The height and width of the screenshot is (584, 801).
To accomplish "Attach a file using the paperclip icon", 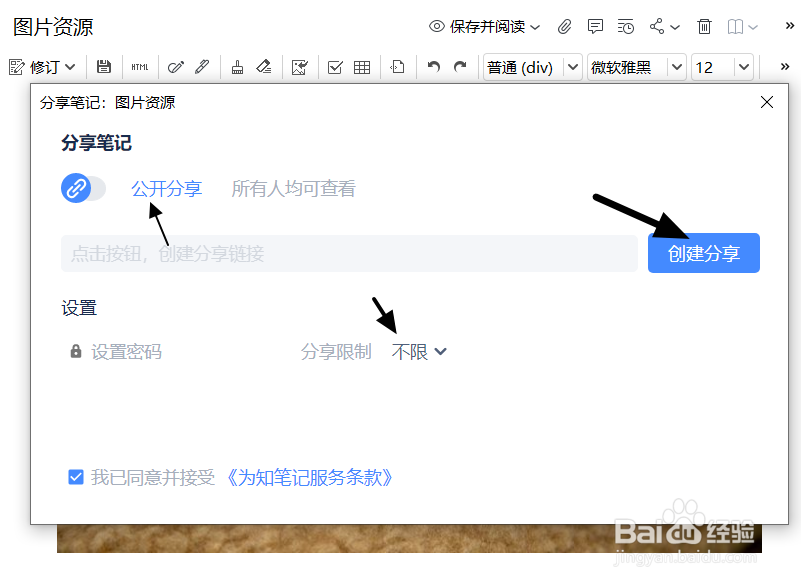I will pos(563,27).
